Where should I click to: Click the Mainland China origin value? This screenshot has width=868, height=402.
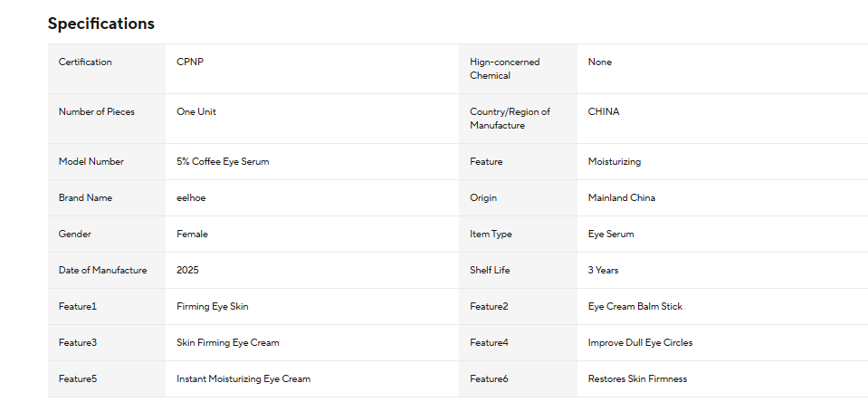(621, 197)
